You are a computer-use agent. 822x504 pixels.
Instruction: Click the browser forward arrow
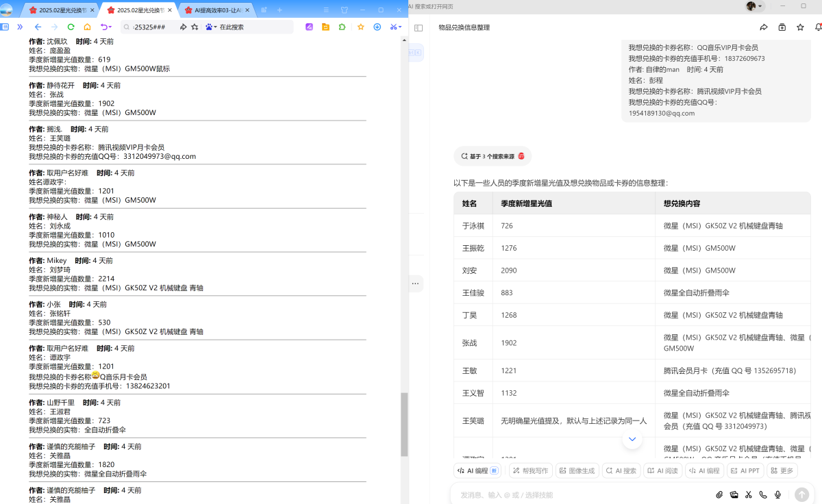click(x=54, y=27)
